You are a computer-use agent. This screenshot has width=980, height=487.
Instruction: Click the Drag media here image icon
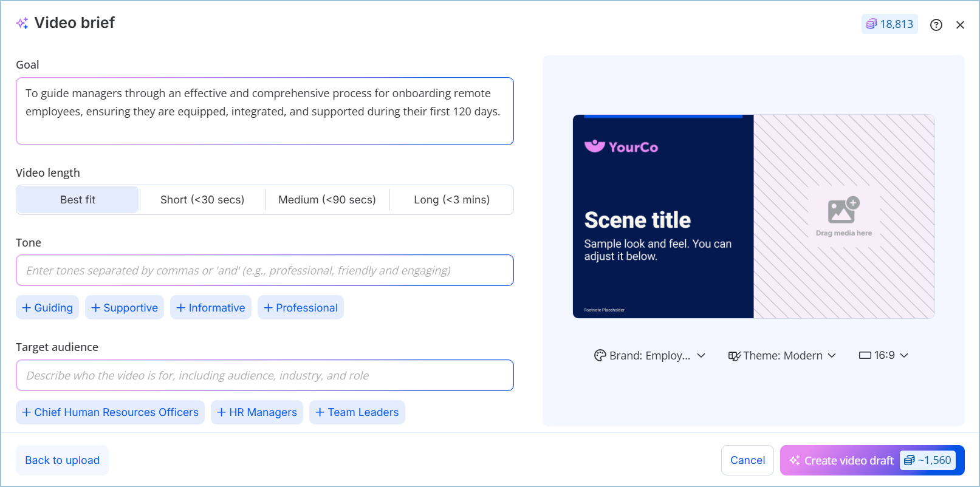(x=843, y=211)
